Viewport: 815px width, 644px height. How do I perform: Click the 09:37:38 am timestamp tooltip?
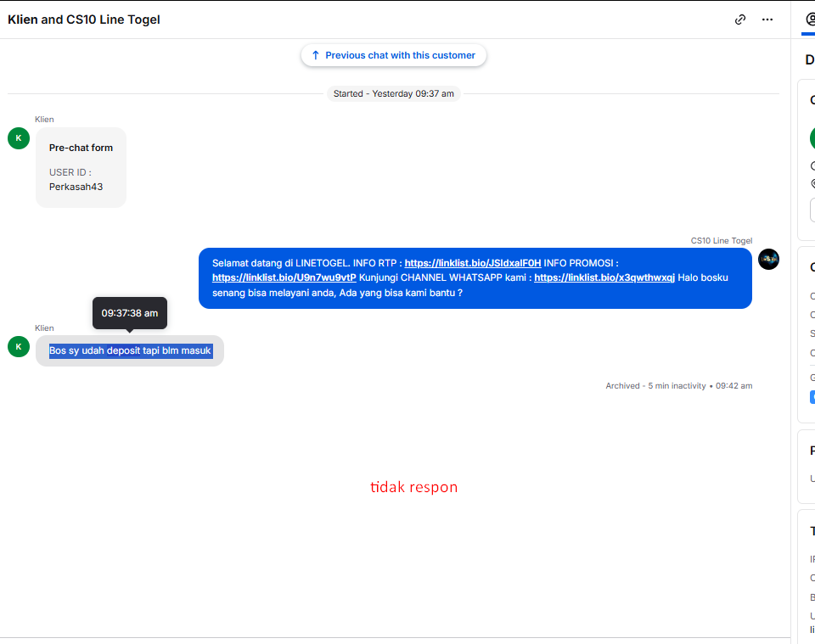(x=130, y=313)
